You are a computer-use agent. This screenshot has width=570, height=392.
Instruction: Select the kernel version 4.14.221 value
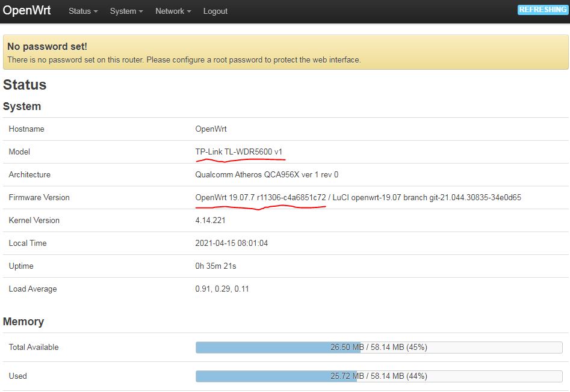coord(210,220)
